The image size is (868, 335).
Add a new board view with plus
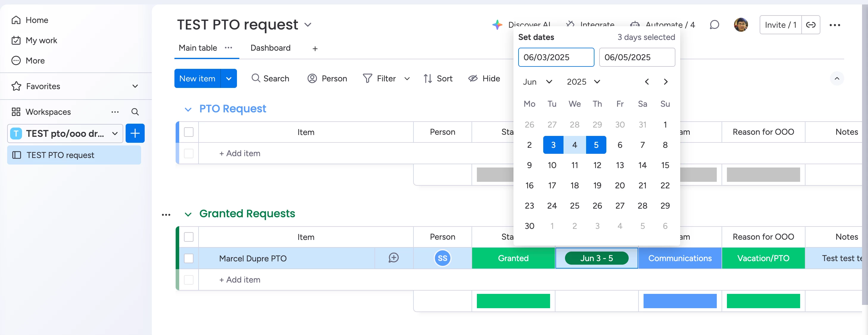[315, 49]
